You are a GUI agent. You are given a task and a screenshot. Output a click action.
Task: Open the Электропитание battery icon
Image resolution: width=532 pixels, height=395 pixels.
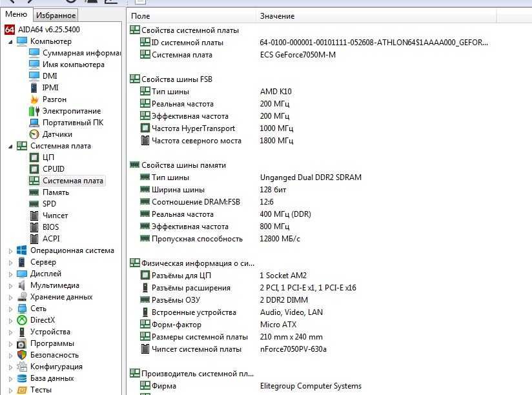(34, 111)
